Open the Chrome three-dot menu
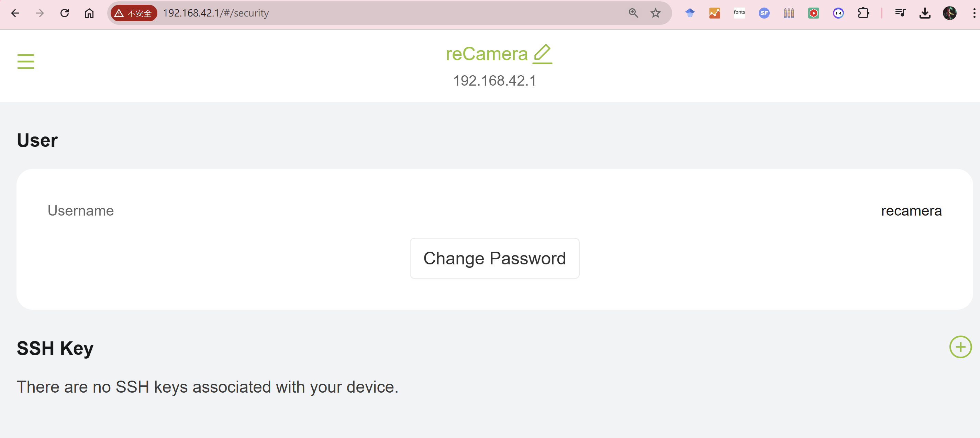 pyautogui.click(x=974, y=13)
